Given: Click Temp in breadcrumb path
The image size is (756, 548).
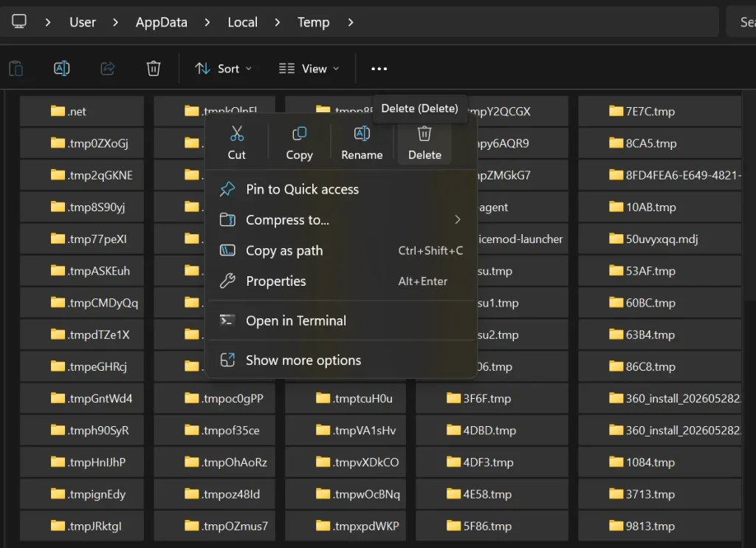Looking at the screenshot, I should click(313, 22).
